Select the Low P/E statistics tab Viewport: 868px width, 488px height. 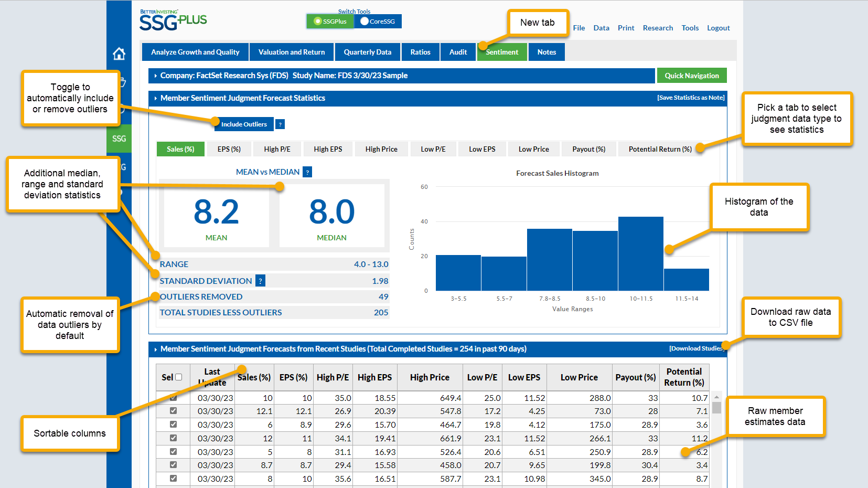click(433, 149)
